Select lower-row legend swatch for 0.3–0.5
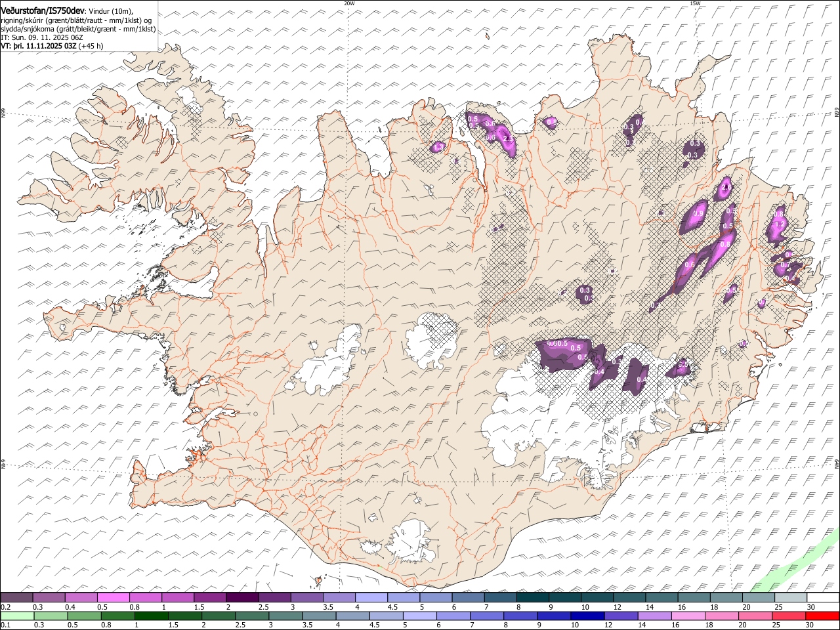 pyautogui.click(x=51, y=616)
